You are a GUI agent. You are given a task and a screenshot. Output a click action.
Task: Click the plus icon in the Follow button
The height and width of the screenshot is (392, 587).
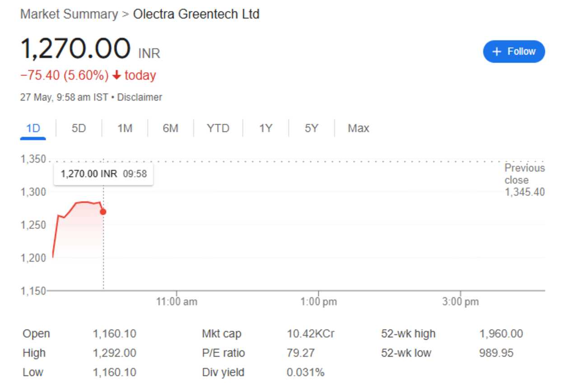coord(497,51)
